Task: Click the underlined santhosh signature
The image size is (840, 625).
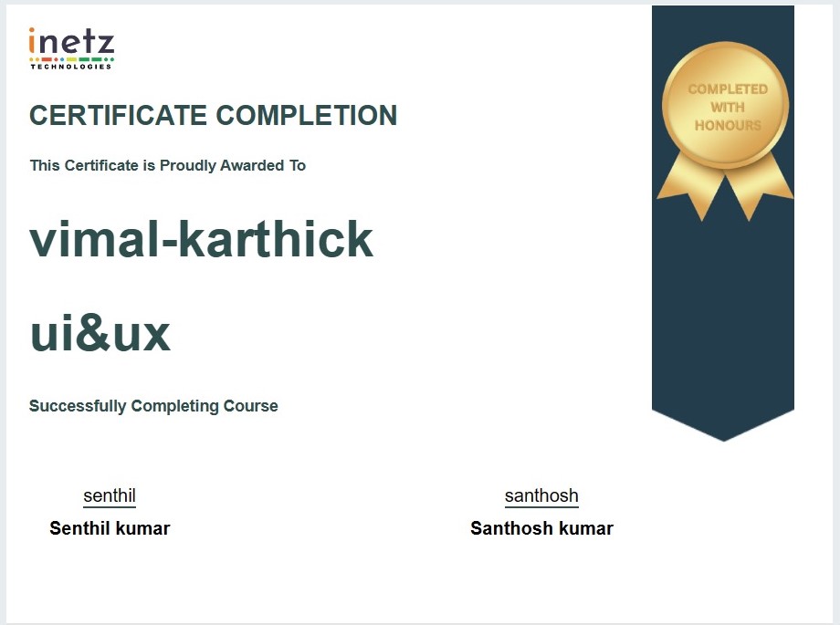Action: (x=541, y=496)
